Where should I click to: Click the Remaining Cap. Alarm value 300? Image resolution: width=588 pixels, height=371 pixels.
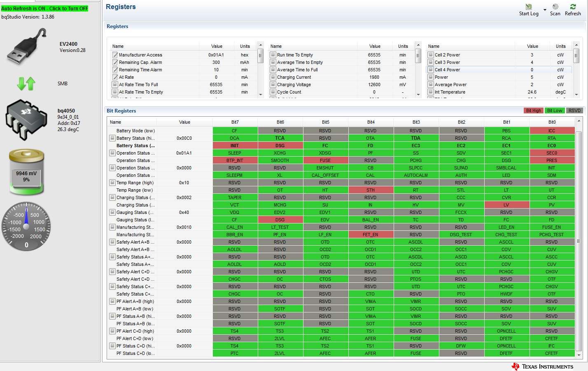tap(216, 62)
